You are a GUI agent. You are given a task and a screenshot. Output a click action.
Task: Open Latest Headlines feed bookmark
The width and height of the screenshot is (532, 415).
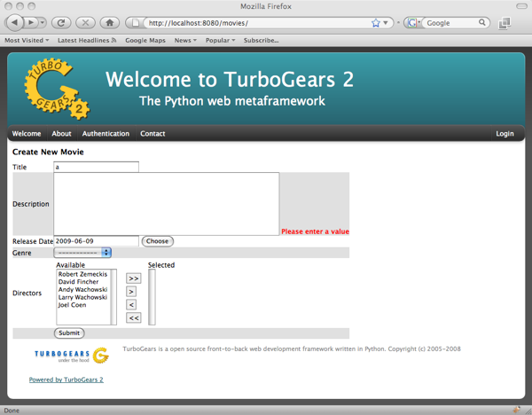click(x=87, y=41)
